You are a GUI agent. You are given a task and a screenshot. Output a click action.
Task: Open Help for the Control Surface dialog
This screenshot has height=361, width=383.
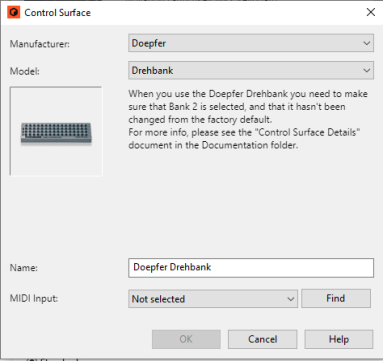[x=339, y=339]
